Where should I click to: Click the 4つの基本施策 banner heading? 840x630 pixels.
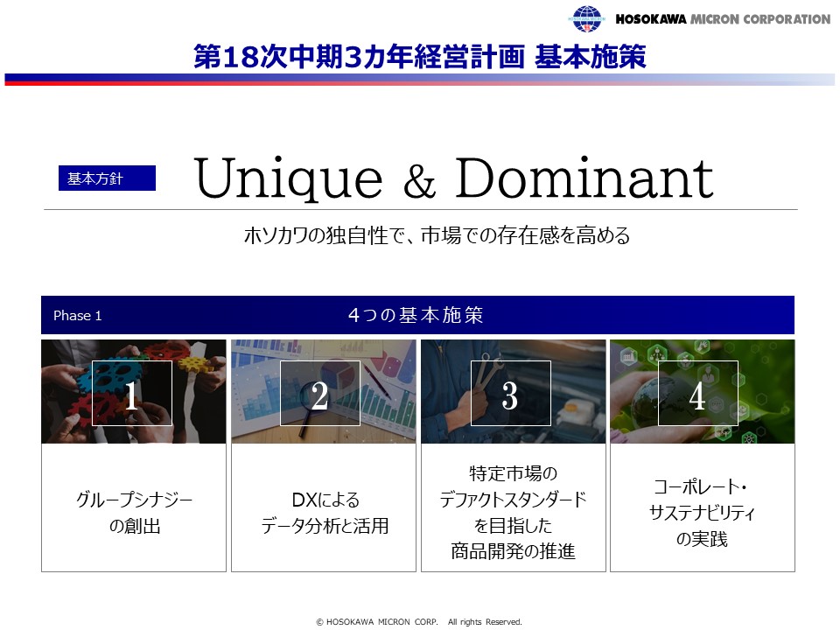click(x=416, y=315)
